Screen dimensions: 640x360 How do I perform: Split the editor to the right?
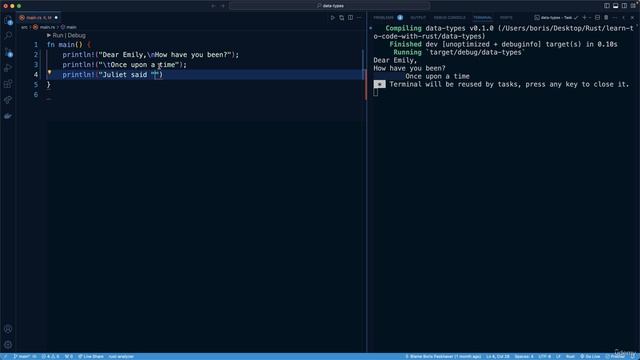(x=351, y=18)
